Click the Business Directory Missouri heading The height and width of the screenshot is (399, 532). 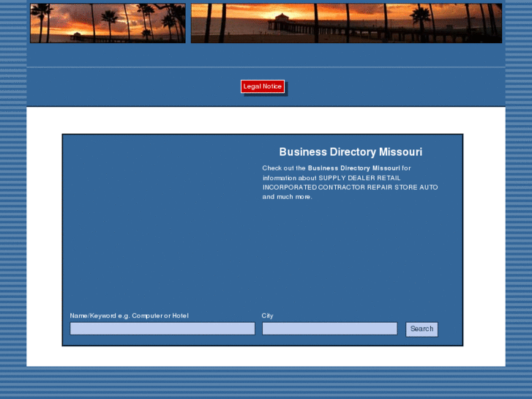point(351,152)
